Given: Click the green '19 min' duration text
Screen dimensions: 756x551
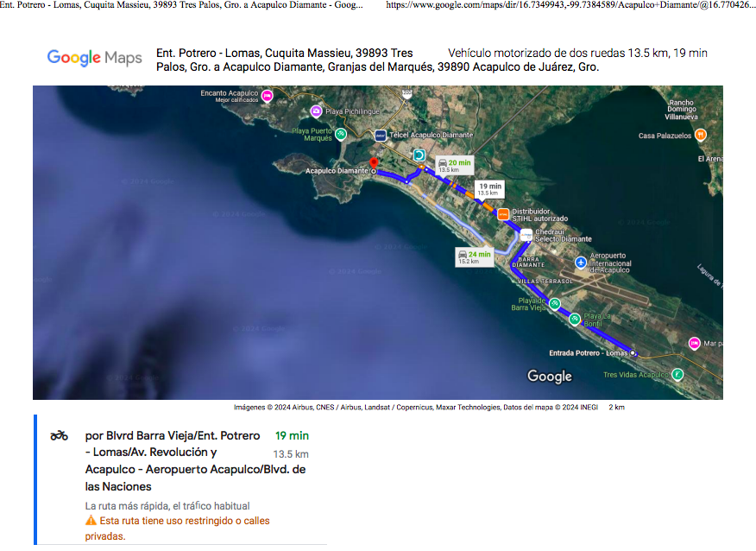Looking at the screenshot, I should [x=292, y=435].
